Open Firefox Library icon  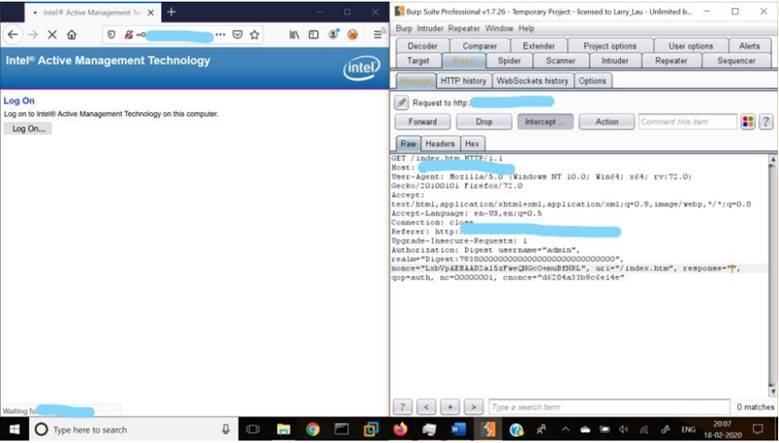[294, 34]
